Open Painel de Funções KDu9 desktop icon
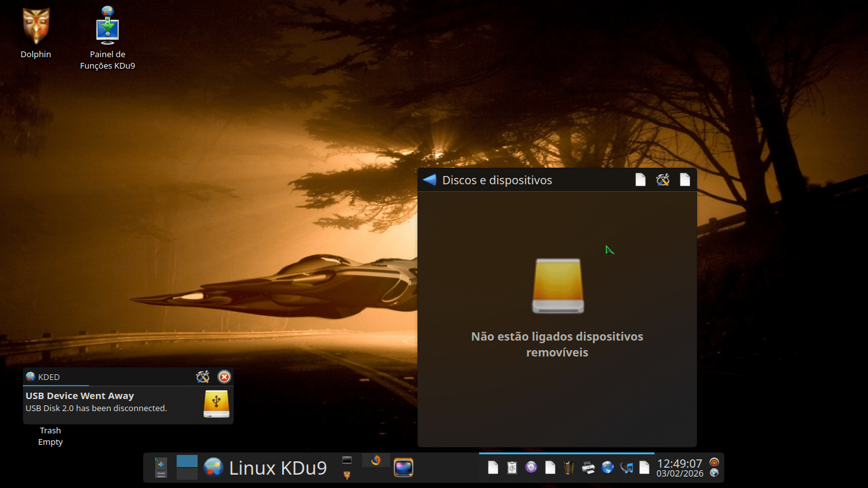 (x=107, y=27)
